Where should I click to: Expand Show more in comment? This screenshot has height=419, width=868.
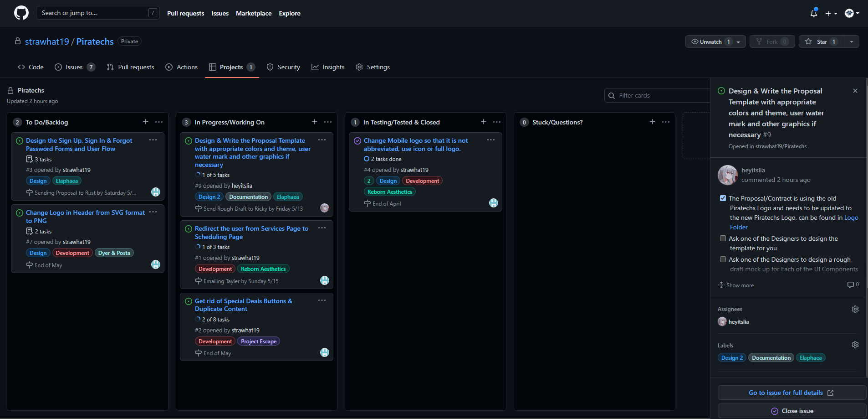736,285
